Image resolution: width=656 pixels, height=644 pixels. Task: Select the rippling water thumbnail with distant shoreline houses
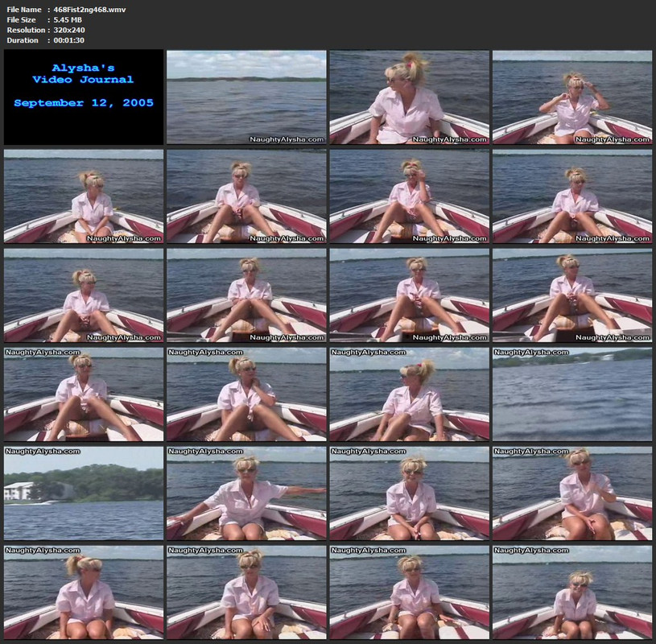572,394
